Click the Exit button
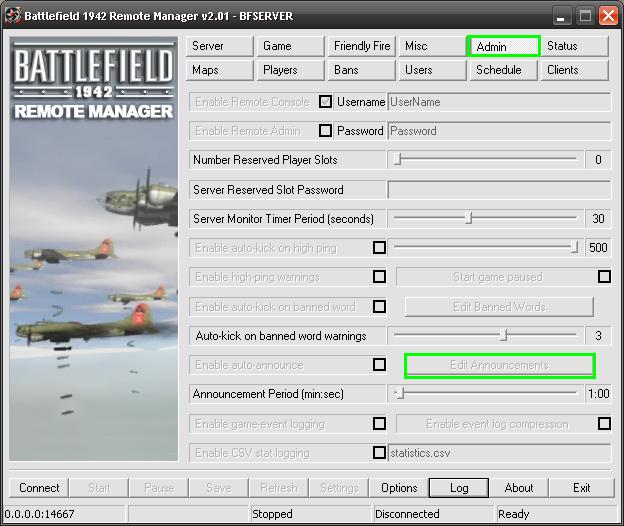The height and width of the screenshot is (526, 624). 581,488
